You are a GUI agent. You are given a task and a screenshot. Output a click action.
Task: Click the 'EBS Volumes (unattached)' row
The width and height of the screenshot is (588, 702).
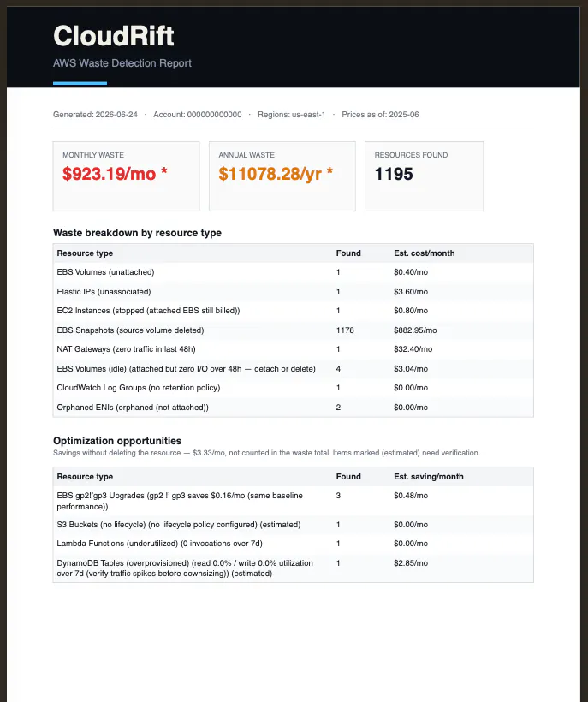(293, 272)
